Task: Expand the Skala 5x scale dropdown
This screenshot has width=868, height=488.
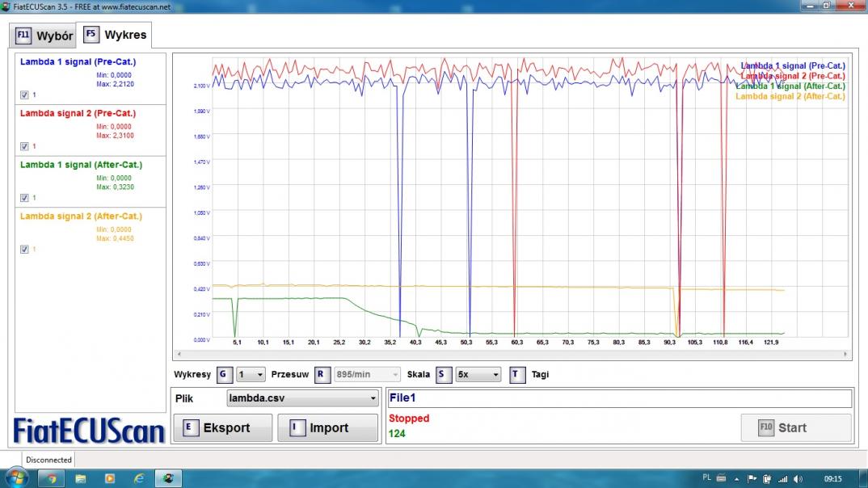Action: click(478, 375)
